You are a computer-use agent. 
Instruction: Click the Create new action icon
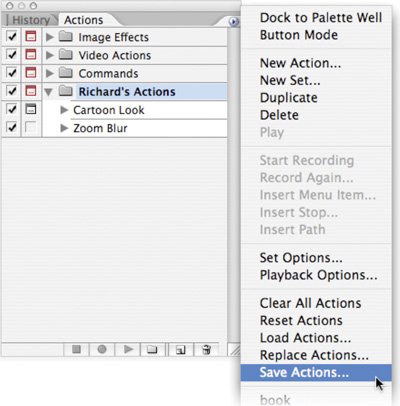coord(180,349)
